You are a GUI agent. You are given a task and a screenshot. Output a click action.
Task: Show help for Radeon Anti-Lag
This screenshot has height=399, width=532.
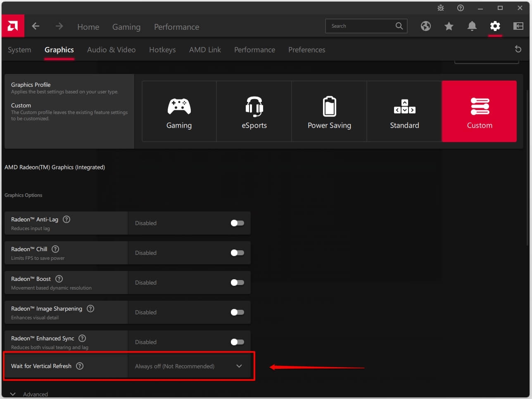pos(66,219)
